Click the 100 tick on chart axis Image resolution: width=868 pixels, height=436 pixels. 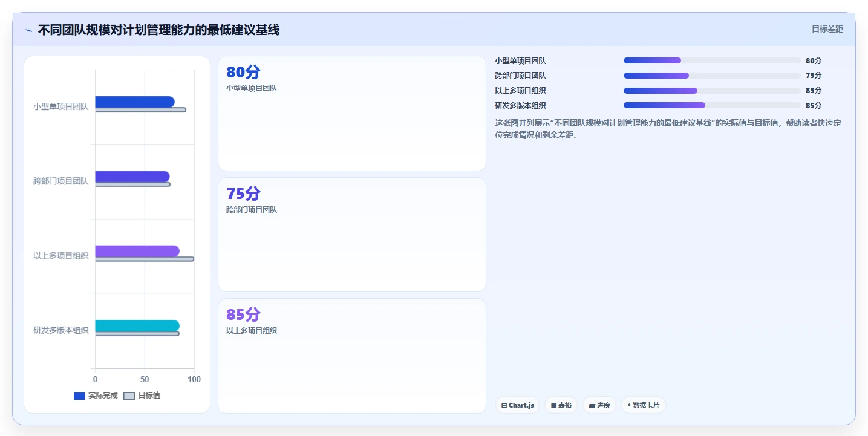[194, 379]
